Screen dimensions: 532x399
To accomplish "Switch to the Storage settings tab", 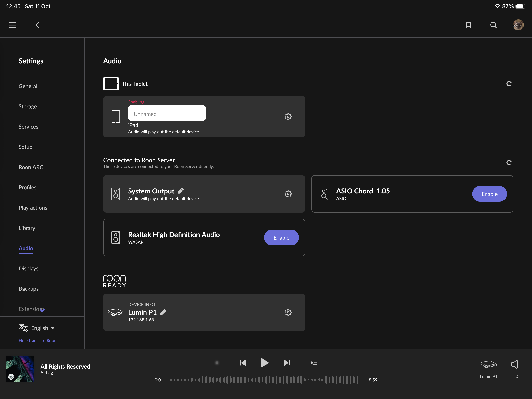I will [x=28, y=106].
